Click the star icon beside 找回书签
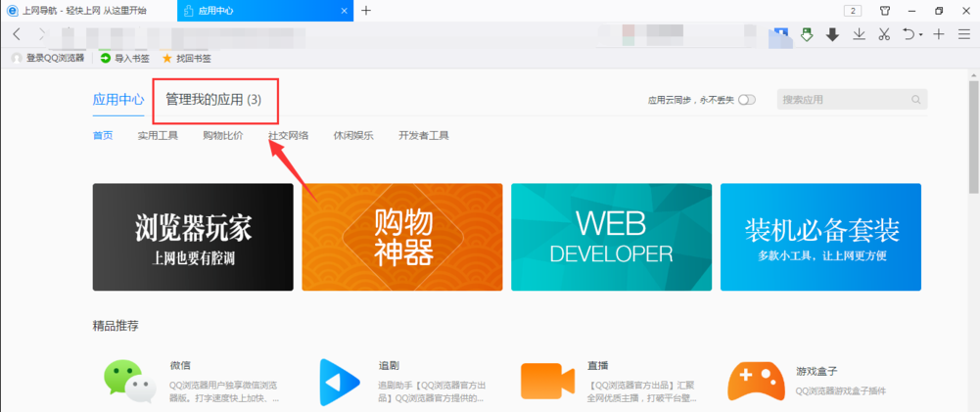The height and width of the screenshot is (412, 980). [166, 58]
